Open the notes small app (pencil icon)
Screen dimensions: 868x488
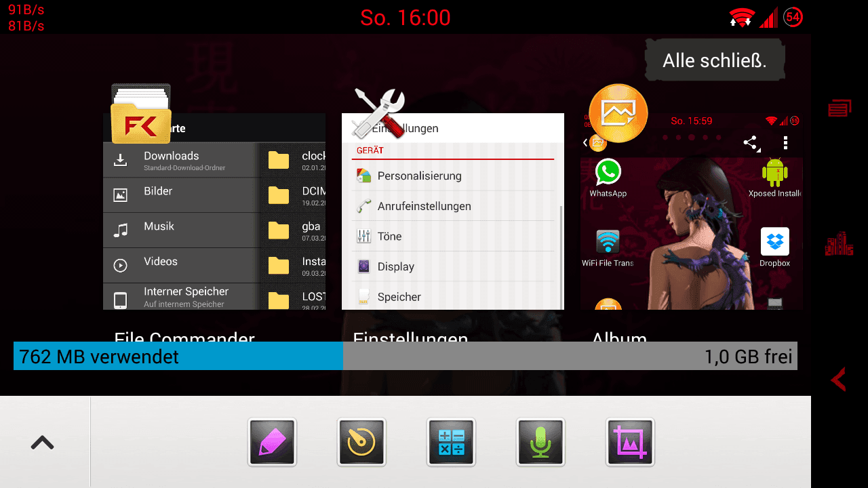click(272, 442)
